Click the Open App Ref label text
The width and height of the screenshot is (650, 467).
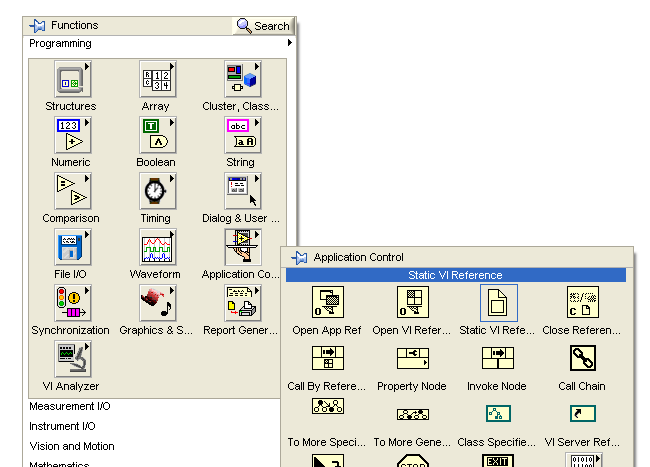click(x=327, y=330)
